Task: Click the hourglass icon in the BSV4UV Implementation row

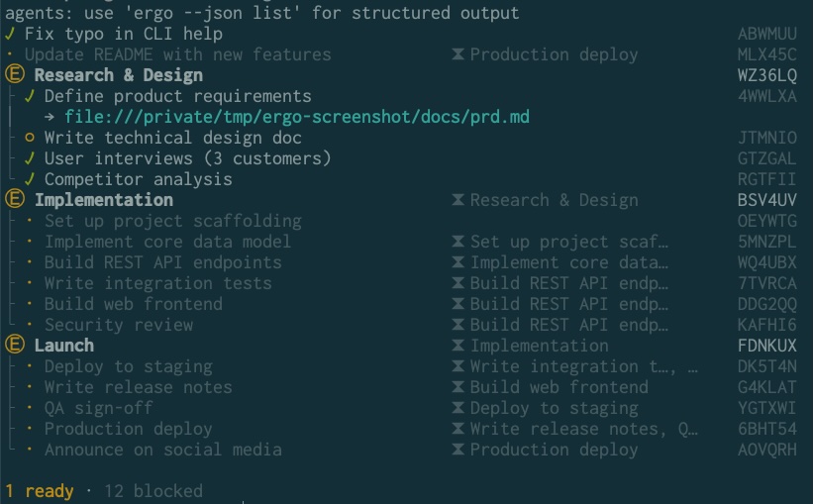Action: (457, 200)
